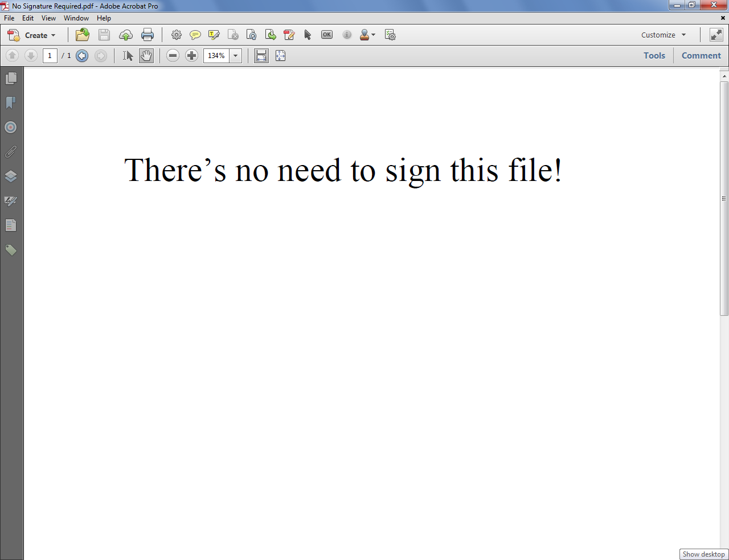The width and height of the screenshot is (729, 560).
Task: Open a file using the folder icon
Action: tap(82, 35)
